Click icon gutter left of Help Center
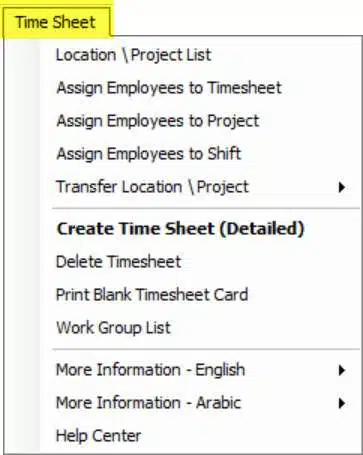The height and width of the screenshot is (455, 363). [x=22, y=436]
